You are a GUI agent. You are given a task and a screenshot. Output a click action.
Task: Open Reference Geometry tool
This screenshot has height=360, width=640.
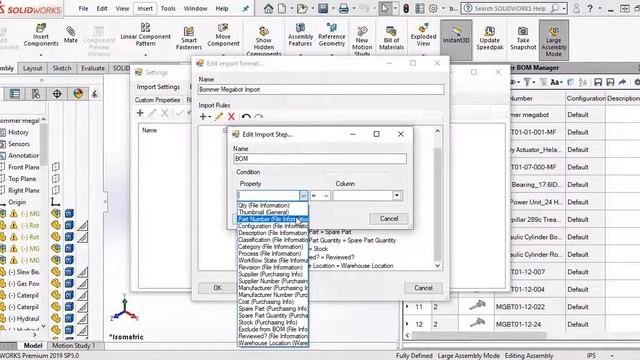[x=331, y=34]
